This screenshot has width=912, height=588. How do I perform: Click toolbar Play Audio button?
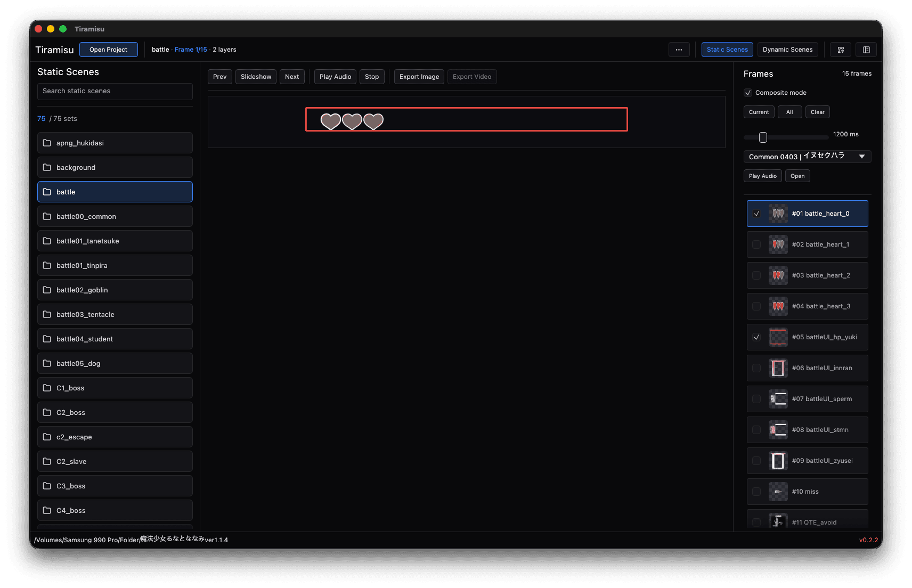pos(335,77)
